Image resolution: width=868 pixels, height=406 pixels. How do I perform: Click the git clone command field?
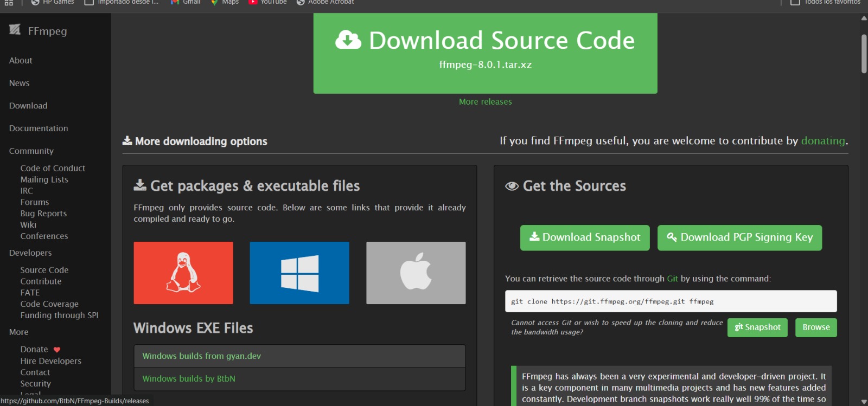click(671, 301)
